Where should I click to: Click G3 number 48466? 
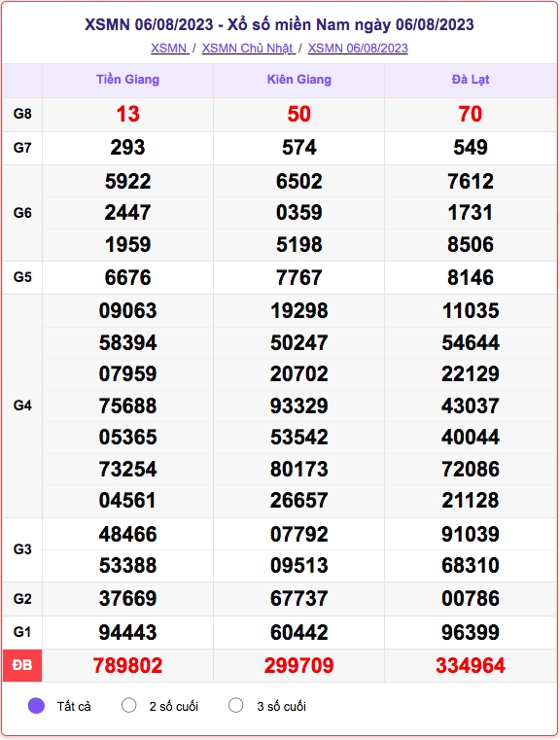[128, 535]
